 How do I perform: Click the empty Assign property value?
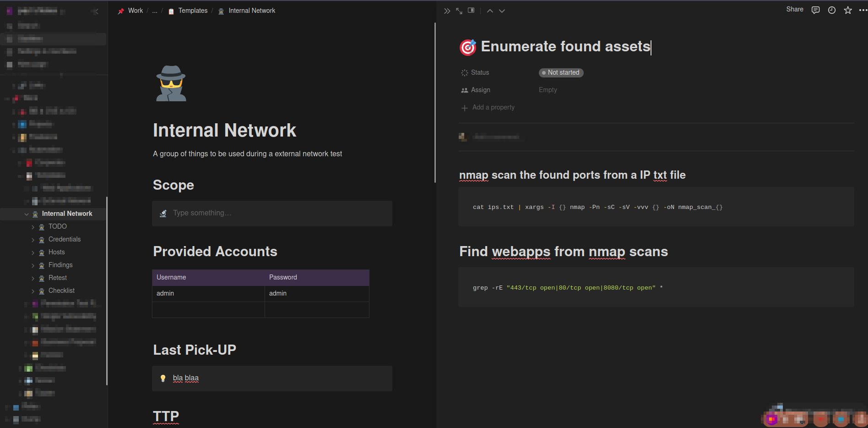tap(548, 90)
